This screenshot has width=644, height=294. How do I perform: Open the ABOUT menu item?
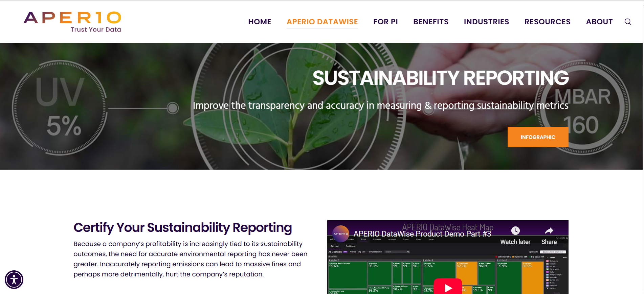point(599,22)
